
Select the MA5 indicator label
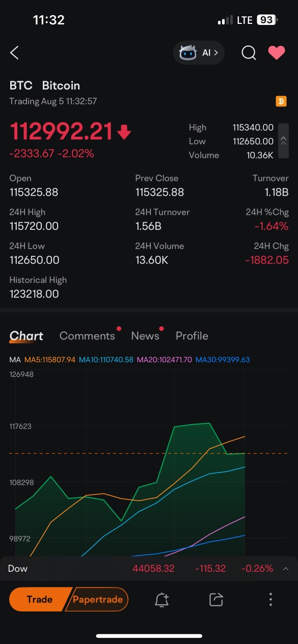pos(50,360)
